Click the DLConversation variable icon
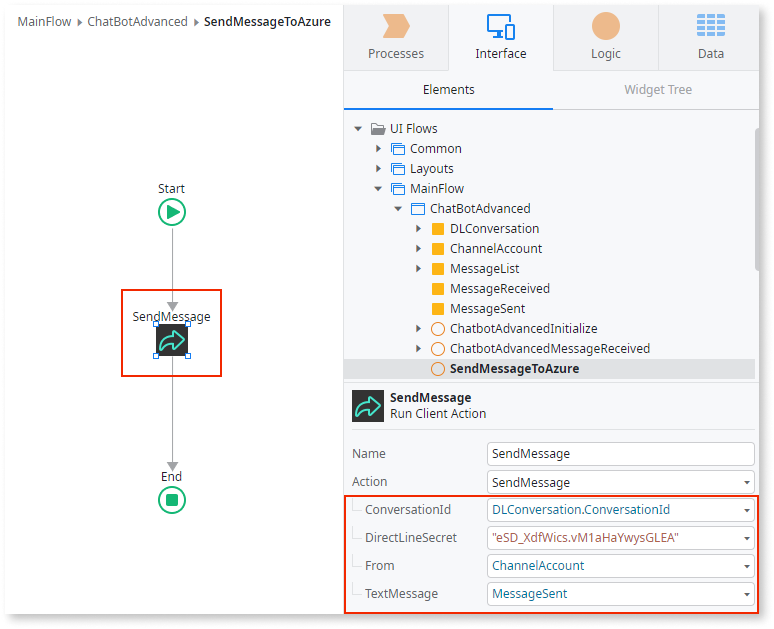The image size is (774, 629). click(438, 229)
